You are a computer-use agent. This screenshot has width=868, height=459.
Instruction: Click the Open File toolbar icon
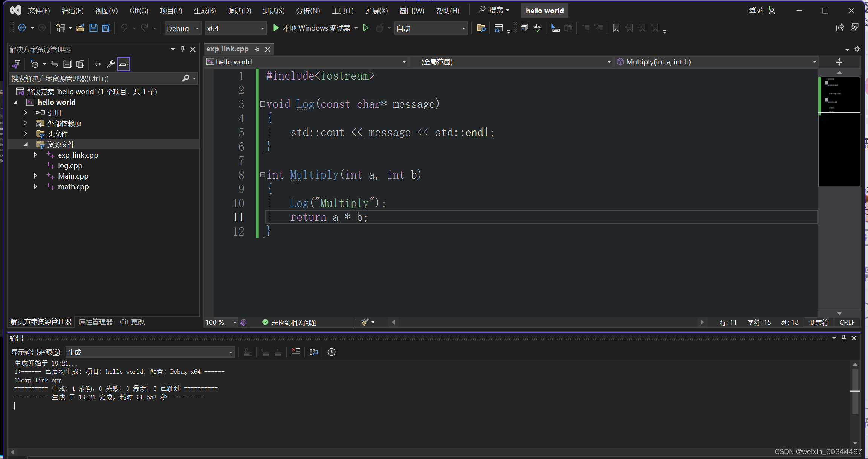pyautogui.click(x=80, y=28)
